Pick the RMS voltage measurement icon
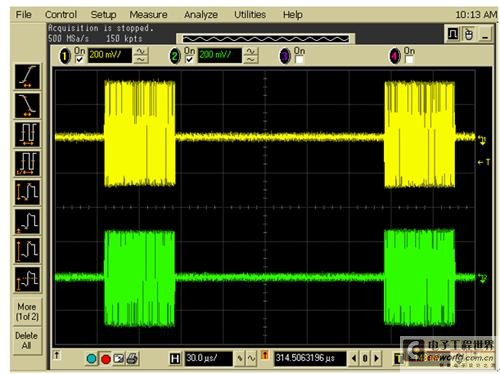Viewport: 500px width, 374px height. (x=27, y=279)
